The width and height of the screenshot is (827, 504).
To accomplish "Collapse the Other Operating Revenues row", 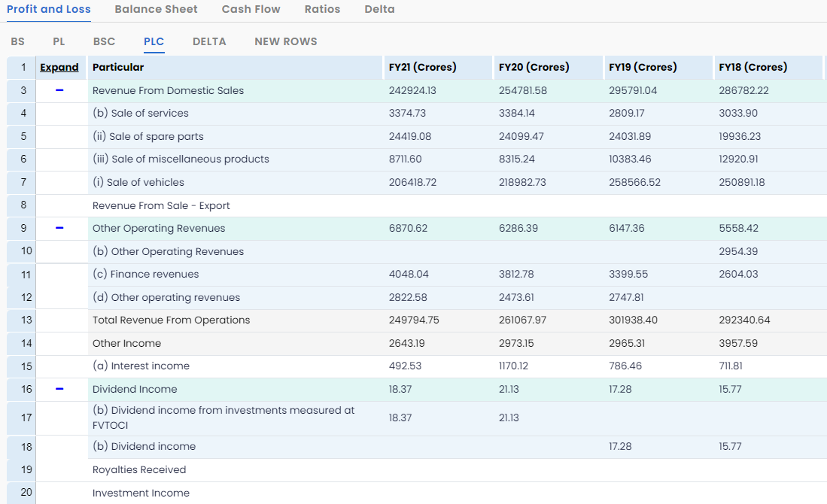I will 59,228.
